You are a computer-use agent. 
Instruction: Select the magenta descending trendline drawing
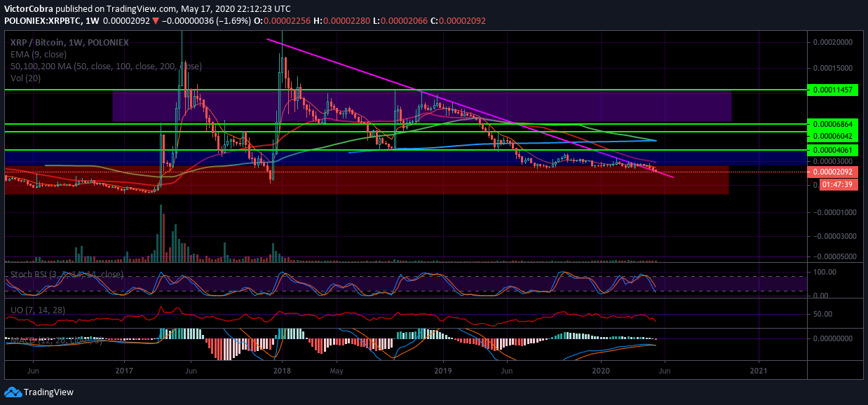click(x=470, y=109)
